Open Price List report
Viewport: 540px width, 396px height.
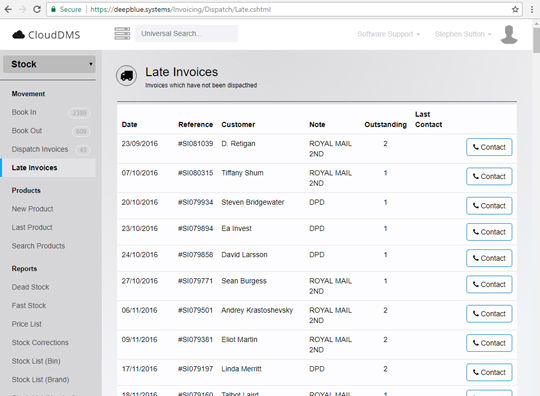[x=27, y=324]
